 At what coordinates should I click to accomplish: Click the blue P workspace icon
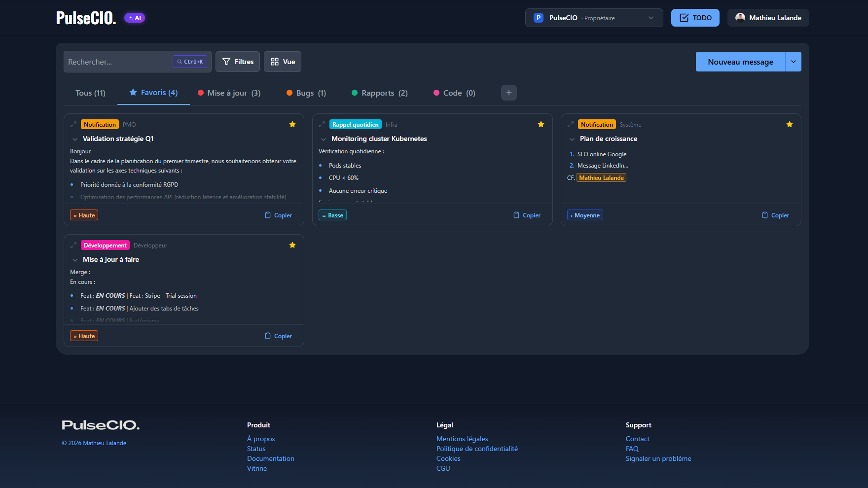pyautogui.click(x=539, y=18)
